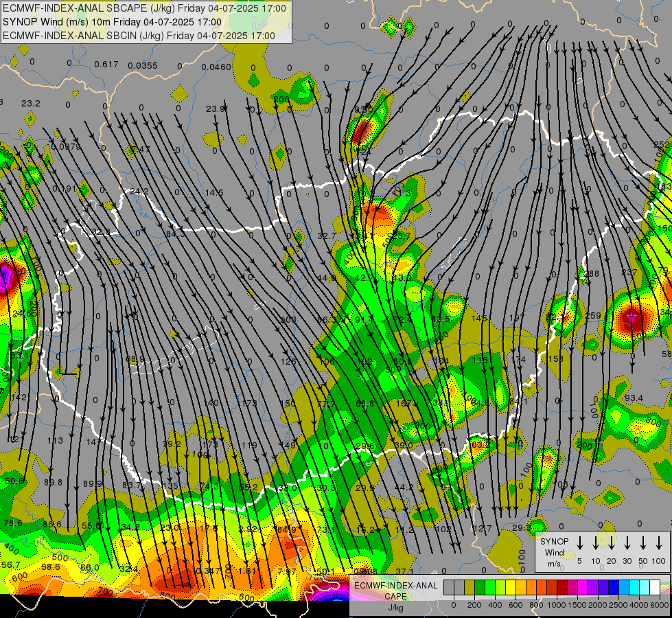672x618 pixels.
Task: Click the 0.0460 value on the map
Action: coord(216,67)
